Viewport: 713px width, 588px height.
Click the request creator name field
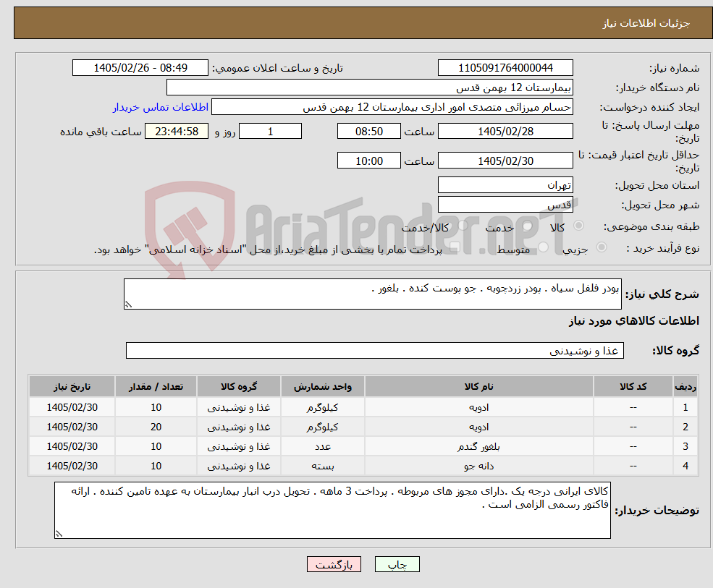tap(392, 107)
